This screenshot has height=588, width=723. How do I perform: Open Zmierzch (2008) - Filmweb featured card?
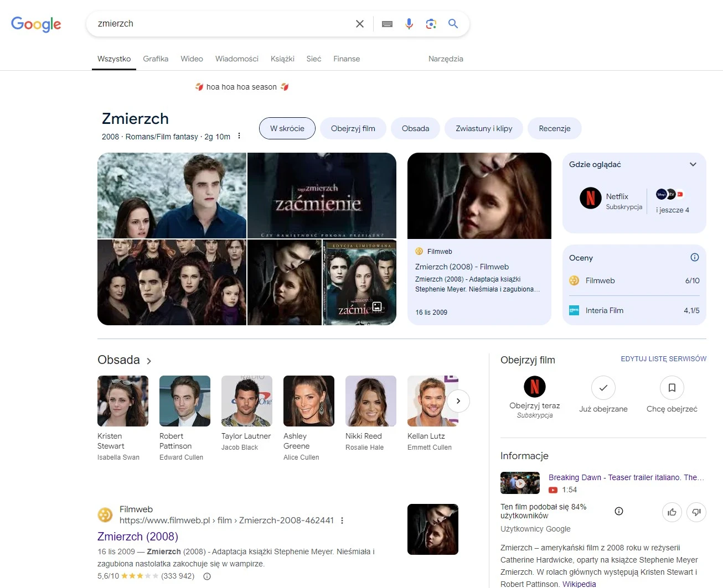click(x=479, y=239)
